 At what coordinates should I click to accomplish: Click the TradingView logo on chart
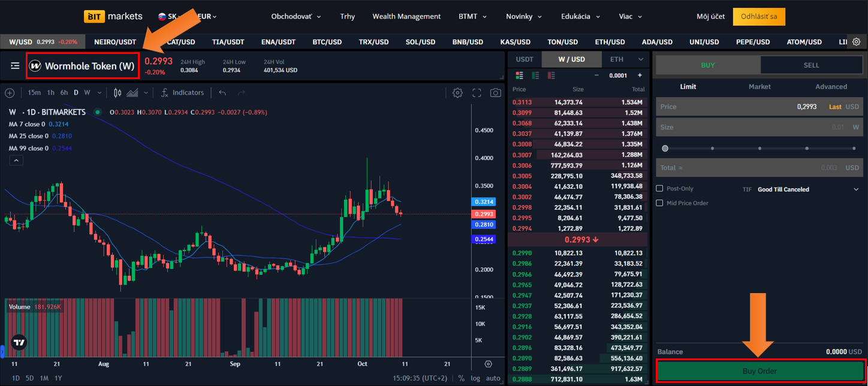(x=19, y=342)
